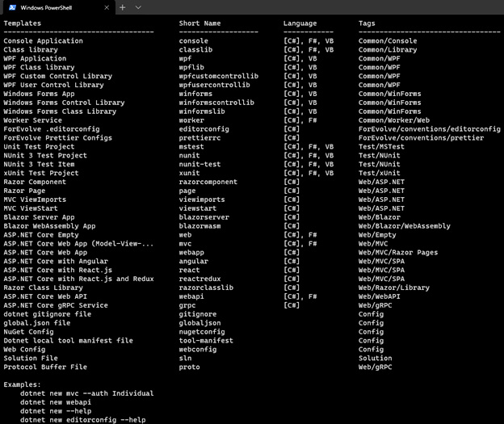Click the winformscontrollib short name
Screen dimensions: 504x424
[x=216, y=103]
